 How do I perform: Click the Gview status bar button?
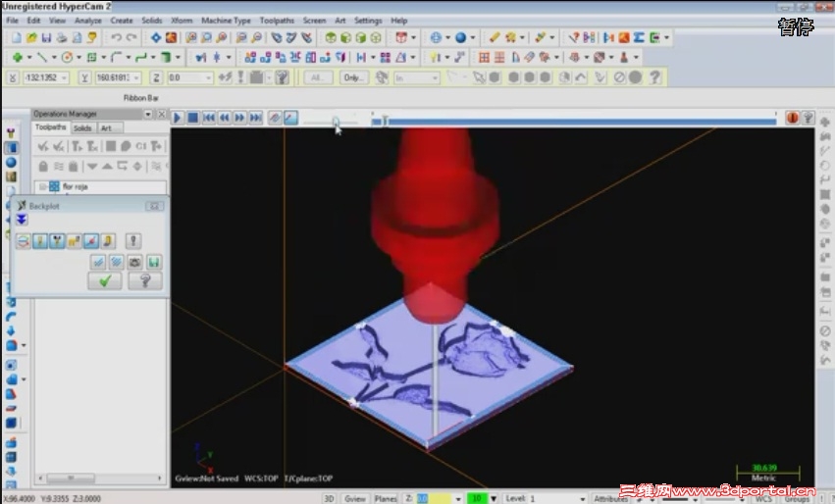pyautogui.click(x=354, y=499)
